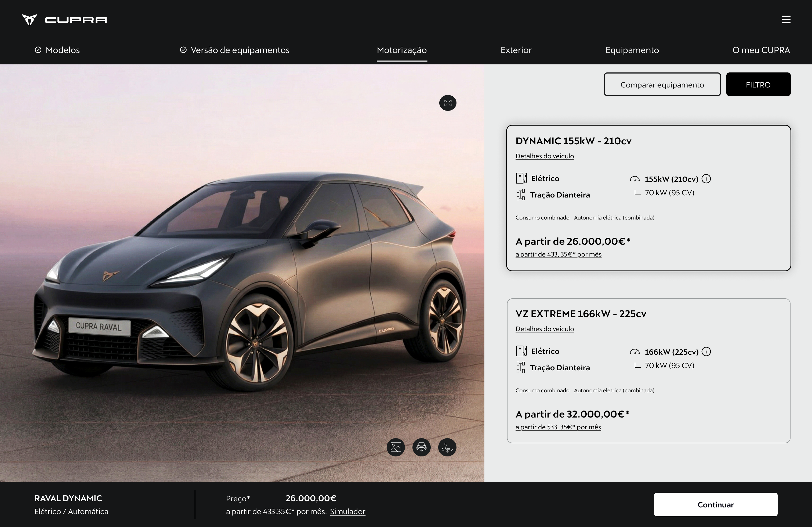Select the VZ EXTREME 166kW - 225cv engine card

tap(648, 371)
